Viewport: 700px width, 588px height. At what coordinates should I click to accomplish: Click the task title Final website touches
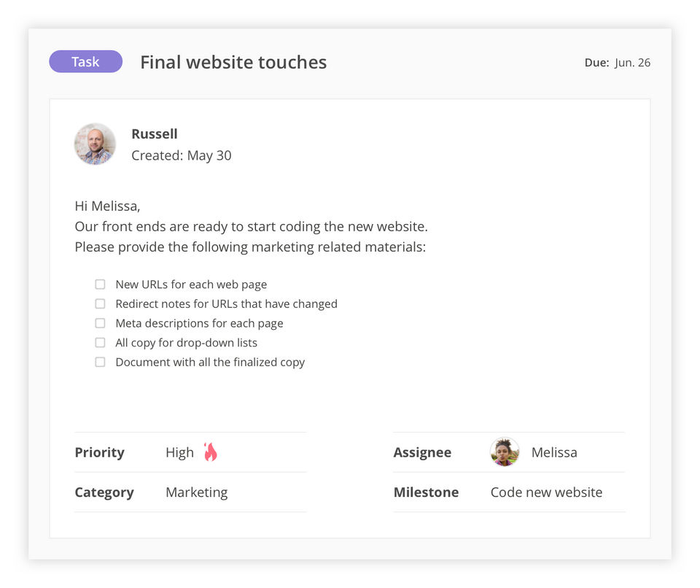(233, 63)
